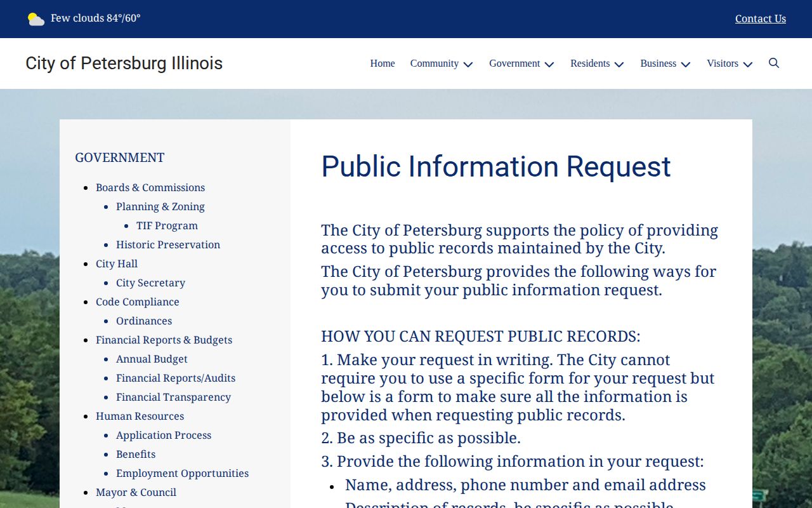
Task: Click the bullet "Name, address, phone number and email address"
Action: (525, 485)
